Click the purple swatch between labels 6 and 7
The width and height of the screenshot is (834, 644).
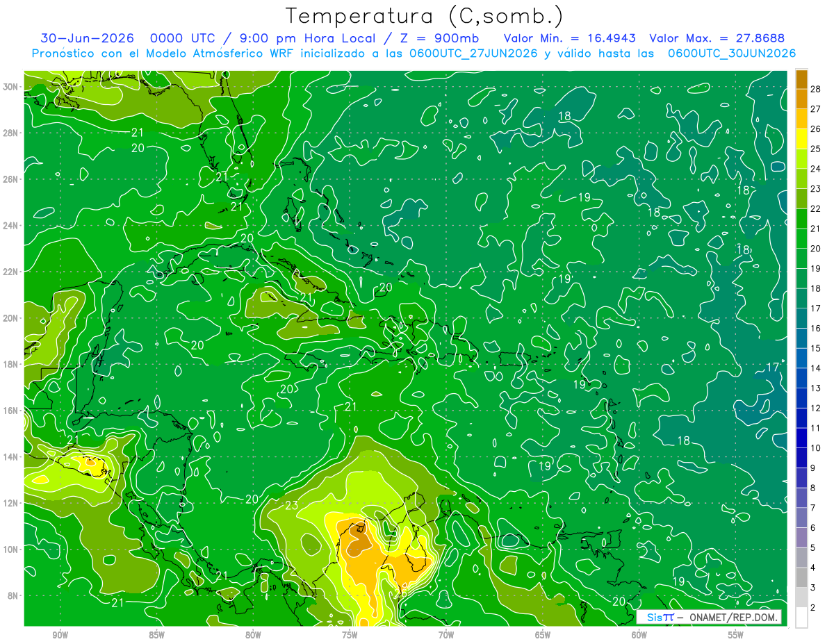802,518
